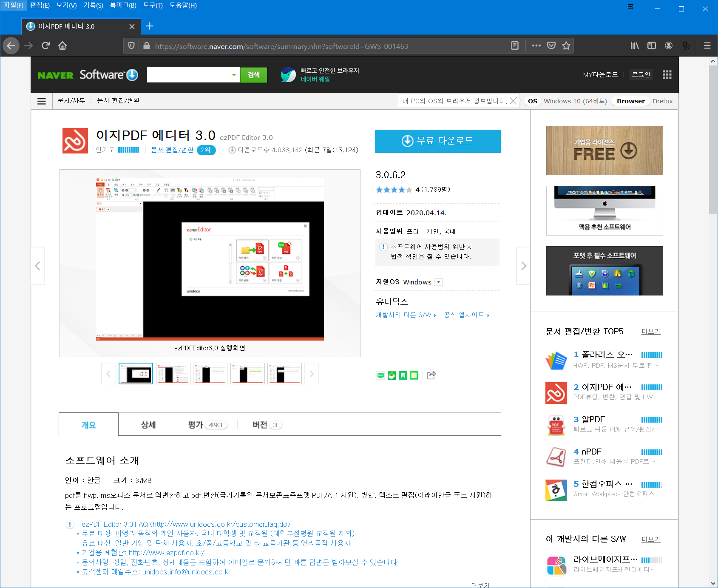The width and height of the screenshot is (718, 588).
Task: Switch to the 버전 3 tab
Action: [x=267, y=425]
